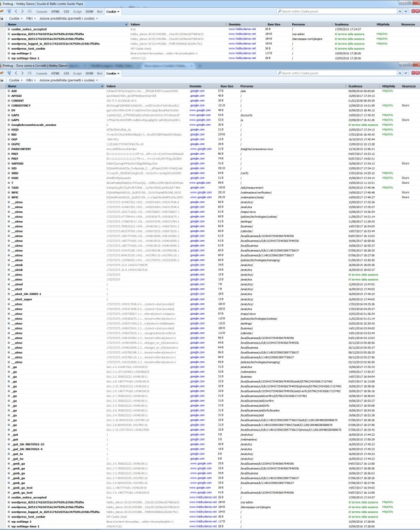Switch to the HTML tab in the Scuola di Ballo window

coord(55,11)
